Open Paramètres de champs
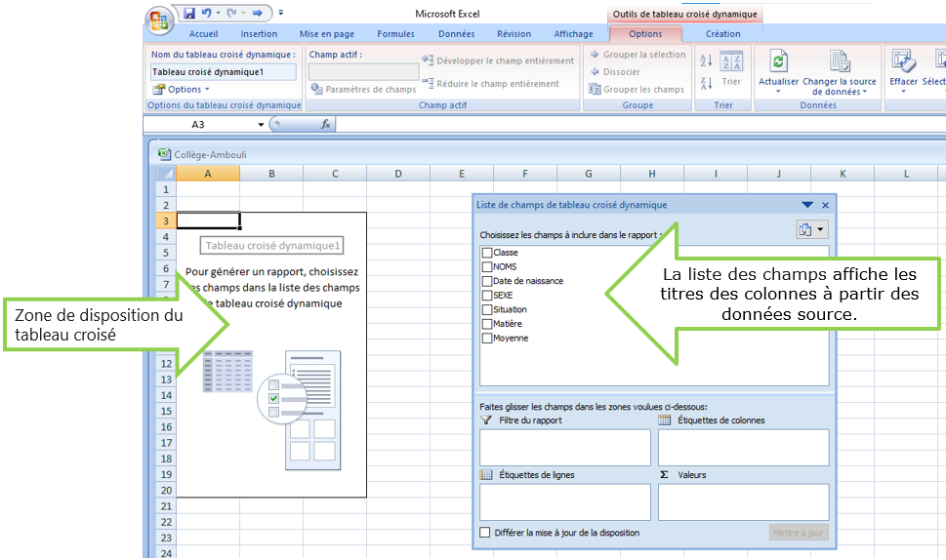Image resolution: width=946 pixels, height=560 pixels. (363, 89)
